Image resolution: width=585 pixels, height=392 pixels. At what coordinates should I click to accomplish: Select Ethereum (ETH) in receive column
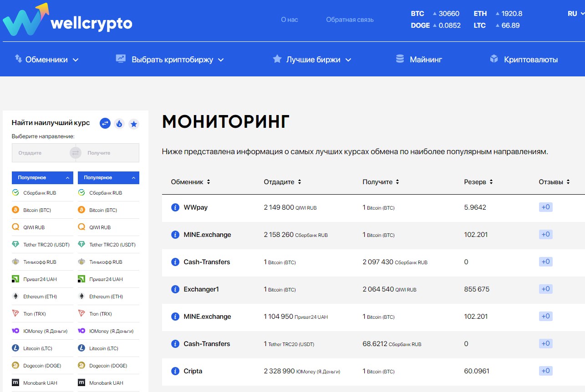[108, 297]
